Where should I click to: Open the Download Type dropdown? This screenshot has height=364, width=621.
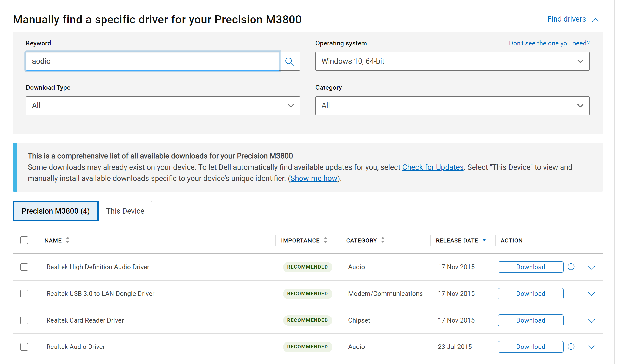(x=163, y=106)
